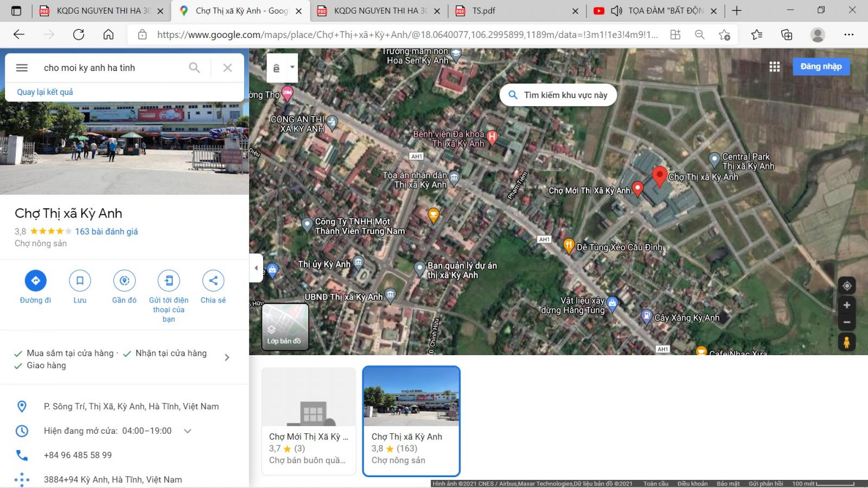Click the Công Ty TNHH Trung Nam marker
The width and height of the screenshot is (868, 488).
point(307,224)
